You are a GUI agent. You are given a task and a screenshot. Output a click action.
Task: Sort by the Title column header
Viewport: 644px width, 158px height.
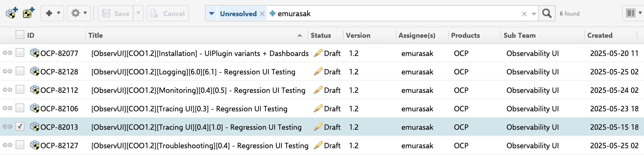coord(96,35)
